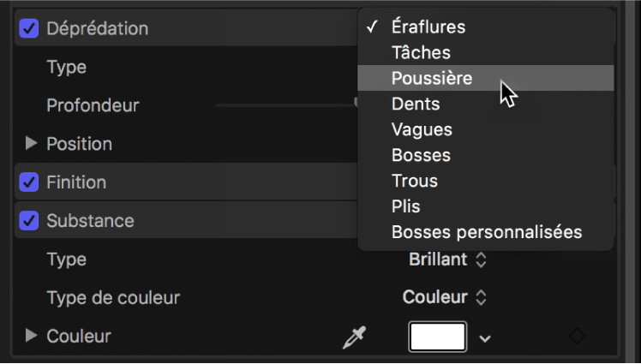This screenshot has width=641, height=364.
Task: Click the eyedropper color picker icon
Action: coord(352,337)
